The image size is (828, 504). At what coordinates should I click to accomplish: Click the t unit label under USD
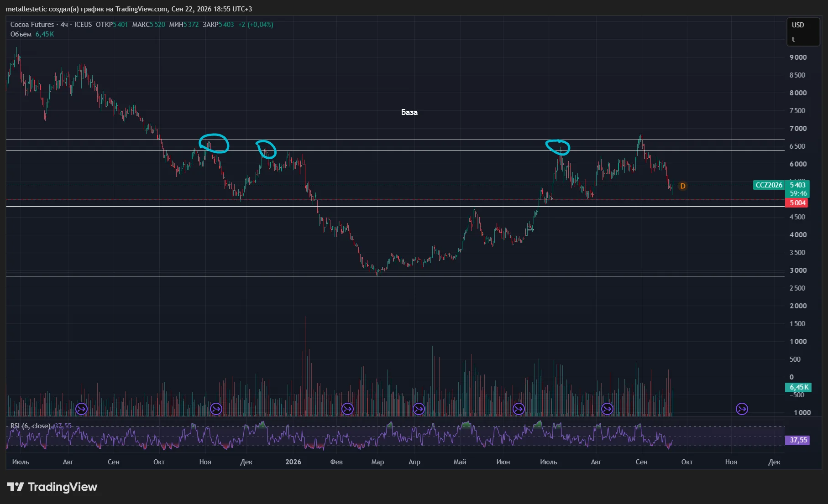pos(793,39)
